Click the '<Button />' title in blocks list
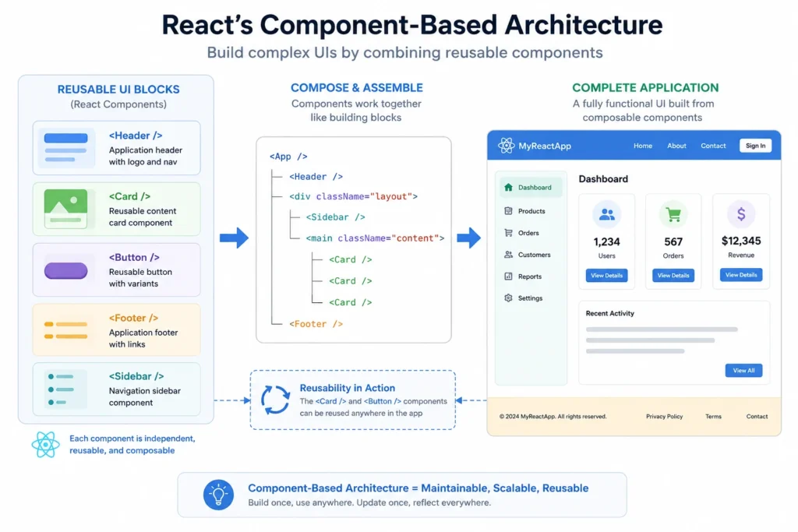This screenshot has width=798, height=532. pyautogui.click(x=134, y=257)
